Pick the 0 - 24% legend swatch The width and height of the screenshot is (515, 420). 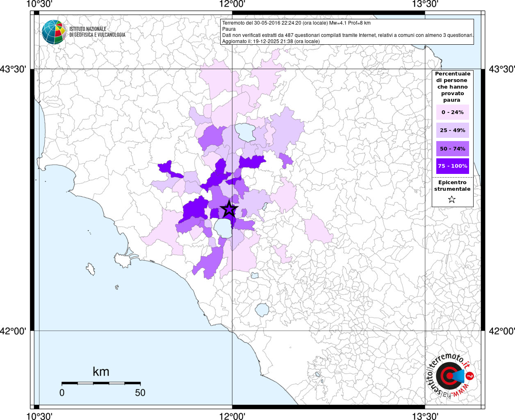pyautogui.click(x=452, y=112)
